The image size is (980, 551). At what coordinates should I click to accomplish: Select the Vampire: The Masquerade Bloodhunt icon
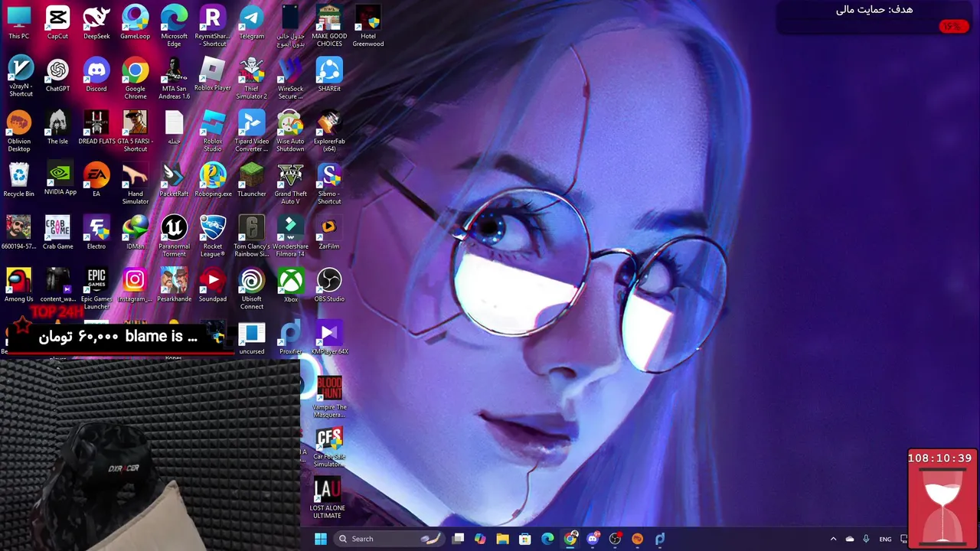coord(329,396)
